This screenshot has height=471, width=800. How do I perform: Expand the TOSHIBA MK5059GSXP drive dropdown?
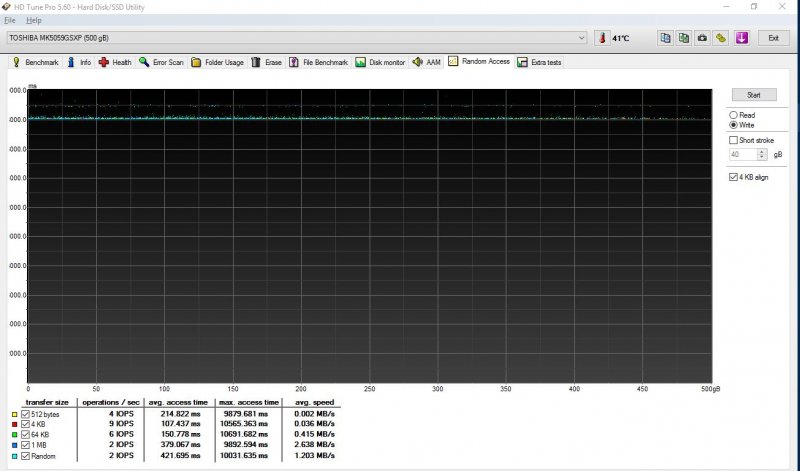point(582,38)
